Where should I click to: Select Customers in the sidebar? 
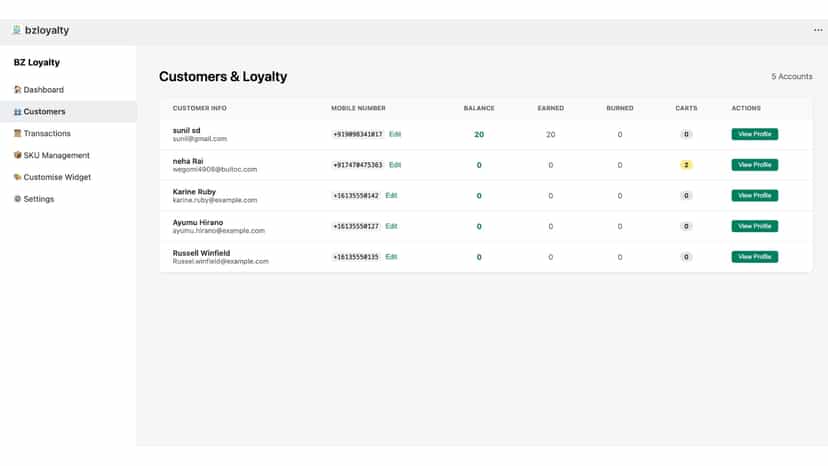point(68,111)
